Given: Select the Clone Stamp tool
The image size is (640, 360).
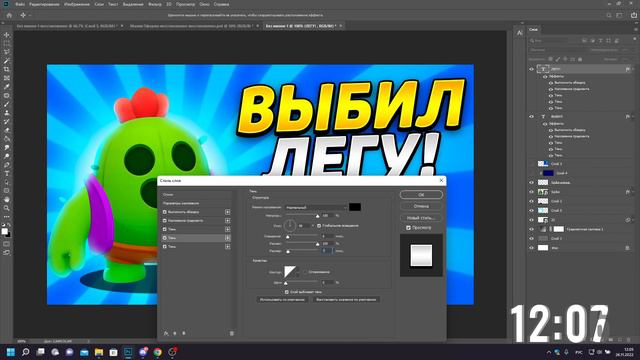Looking at the screenshot, I should [x=7, y=113].
